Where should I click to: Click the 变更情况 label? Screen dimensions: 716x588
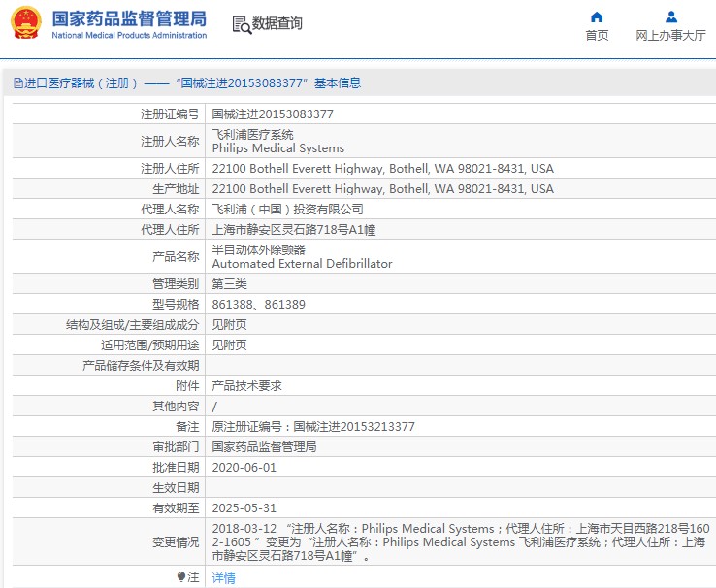point(176,541)
